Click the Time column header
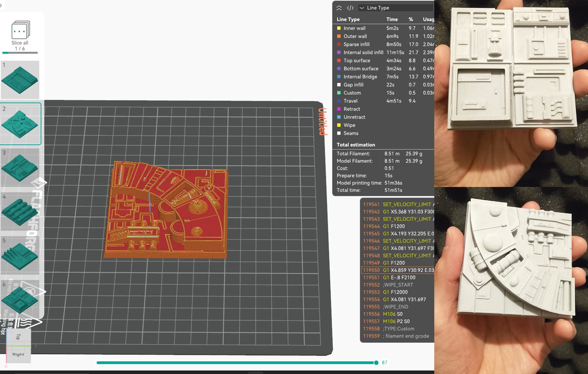Image resolution: width=588 pixels, height=374 pixels. click(x=392, y=19)
